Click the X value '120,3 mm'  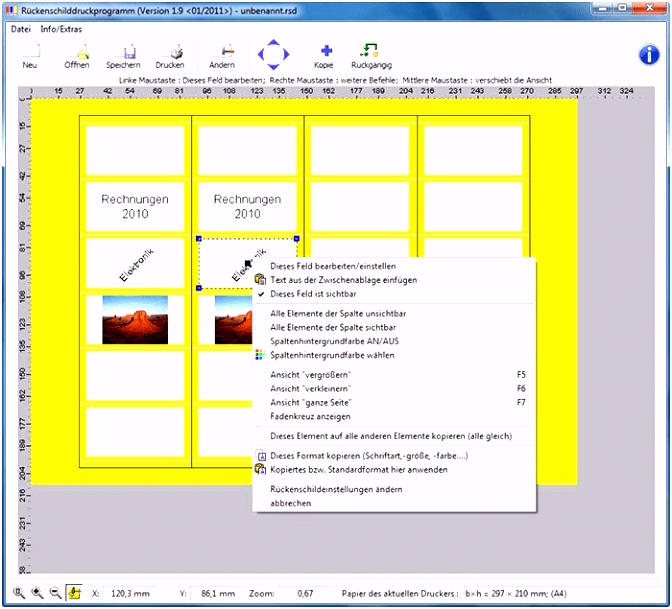coord(130,594)
